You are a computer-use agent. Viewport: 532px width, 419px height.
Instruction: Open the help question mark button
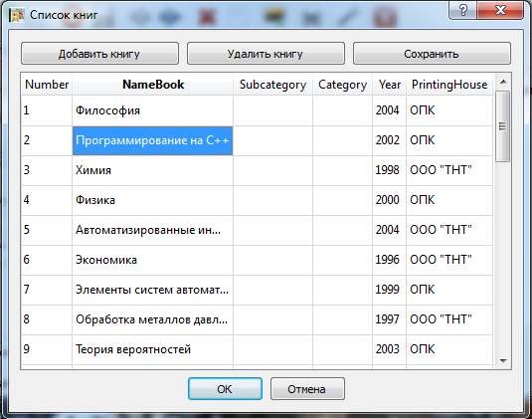(462, 10)
